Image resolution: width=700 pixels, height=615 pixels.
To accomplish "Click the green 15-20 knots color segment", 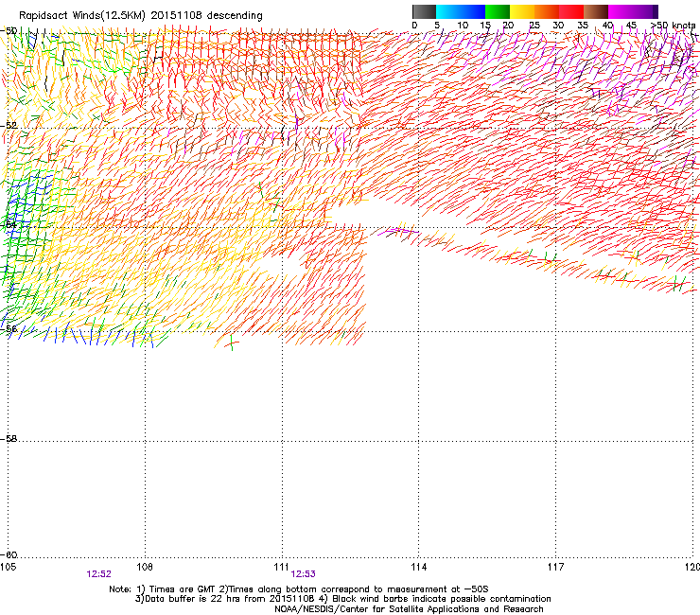I will point(498,11).
